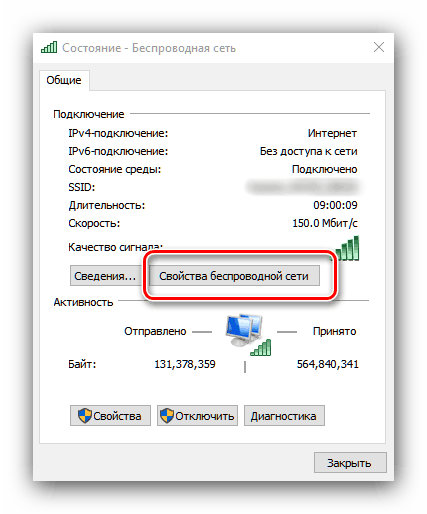Click the Закрыть button
Screen dimensions: 427x514
350,463
